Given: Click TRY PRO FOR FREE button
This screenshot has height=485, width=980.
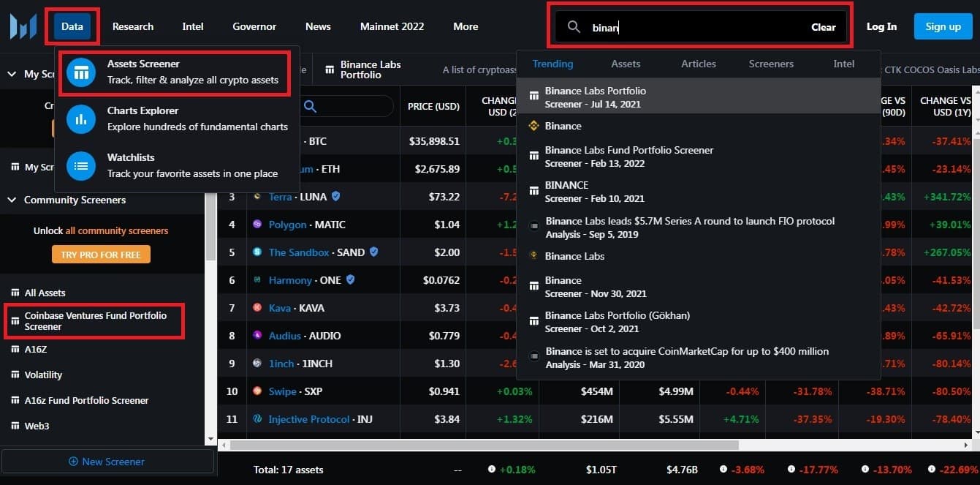Looking at the screenshot, I should (102, 255).
